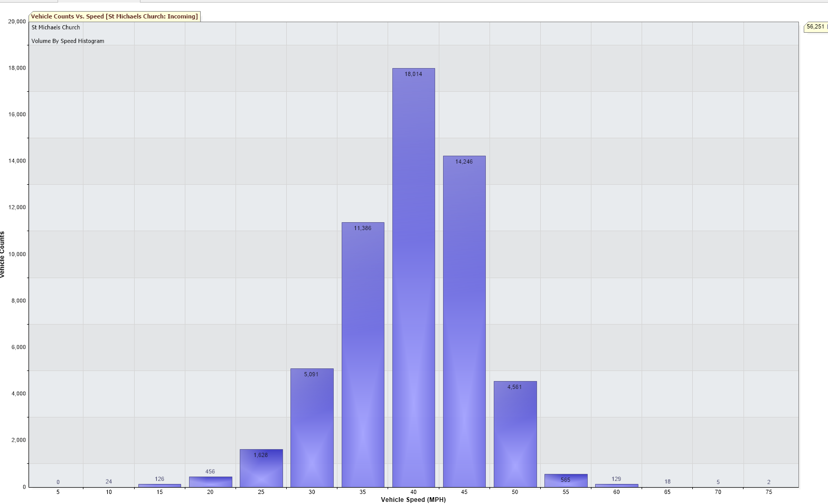Click the Vehicle Speed (MPH) axis title

coord(413,500)
